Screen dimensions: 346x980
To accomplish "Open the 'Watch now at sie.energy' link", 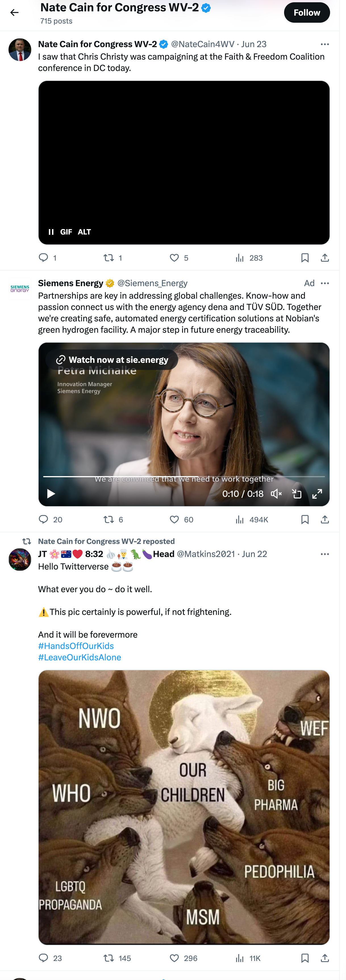I will point(112,360).
